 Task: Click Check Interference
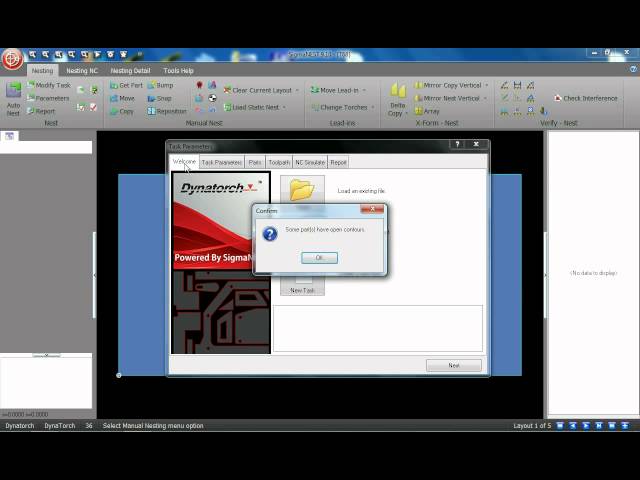[x=586, y=98]
